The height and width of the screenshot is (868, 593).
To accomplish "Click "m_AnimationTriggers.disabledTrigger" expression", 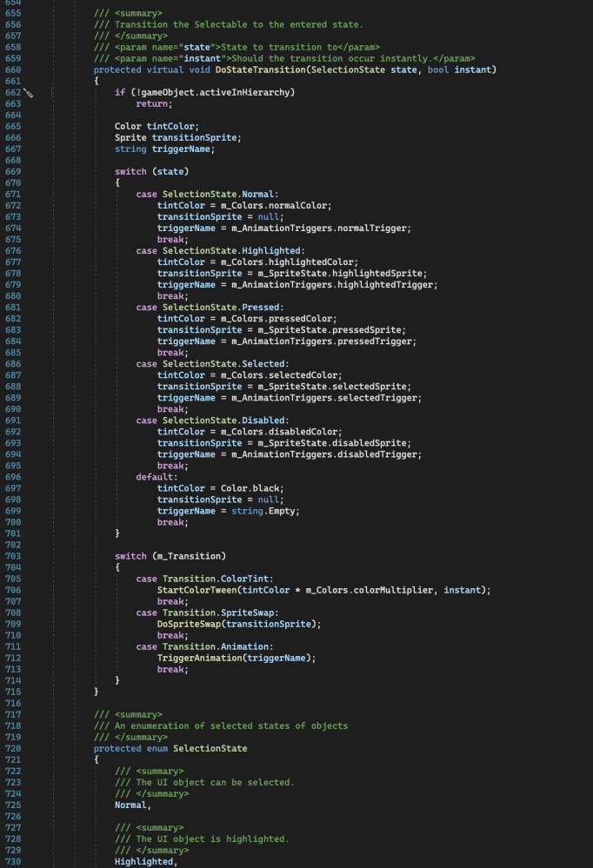I will tap(324, 454).
